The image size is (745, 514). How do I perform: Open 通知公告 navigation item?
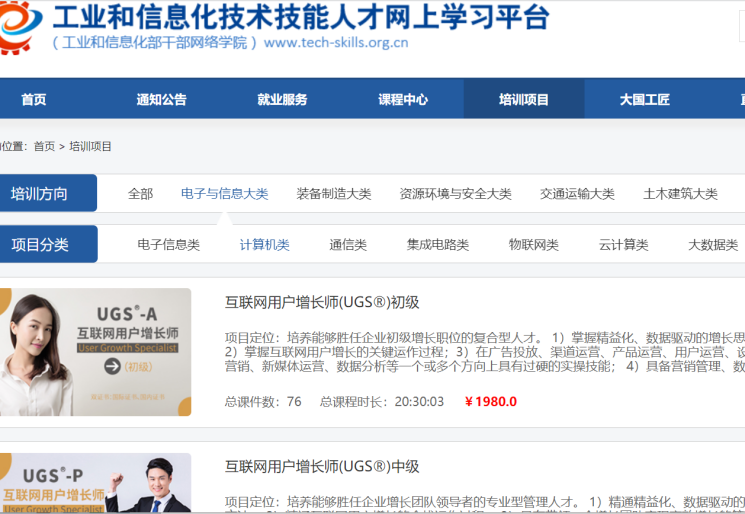(162, 99)
